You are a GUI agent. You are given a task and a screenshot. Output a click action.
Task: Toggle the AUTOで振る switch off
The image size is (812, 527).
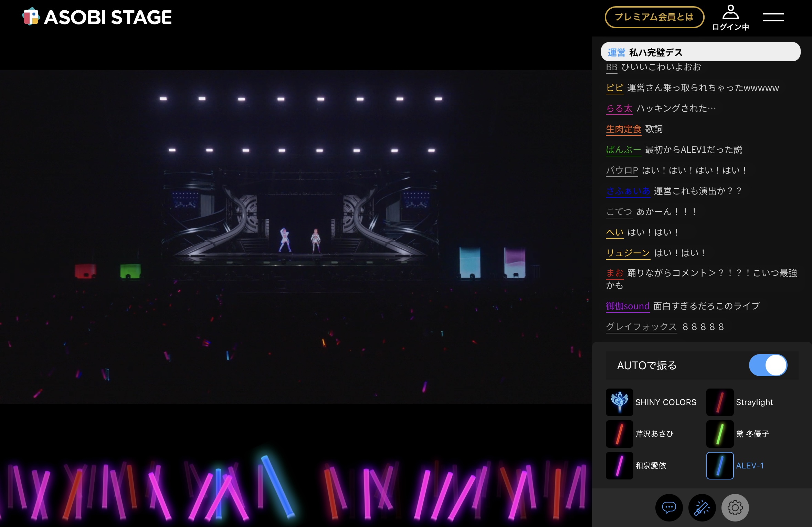[x=768, y=365]
